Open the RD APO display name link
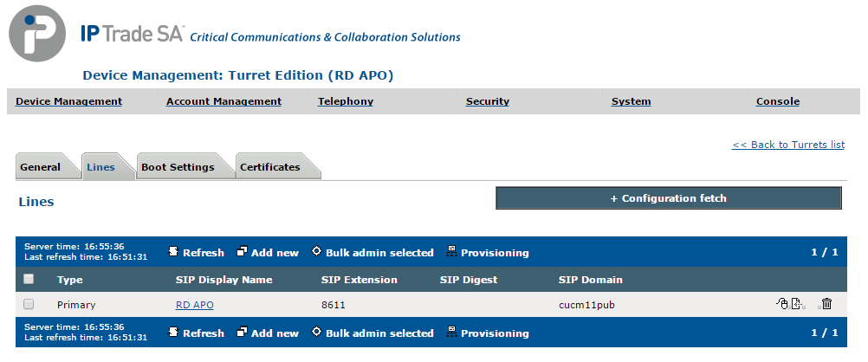Image resolution: width=868 pixels, height=362 pixels. click(194, 305)
